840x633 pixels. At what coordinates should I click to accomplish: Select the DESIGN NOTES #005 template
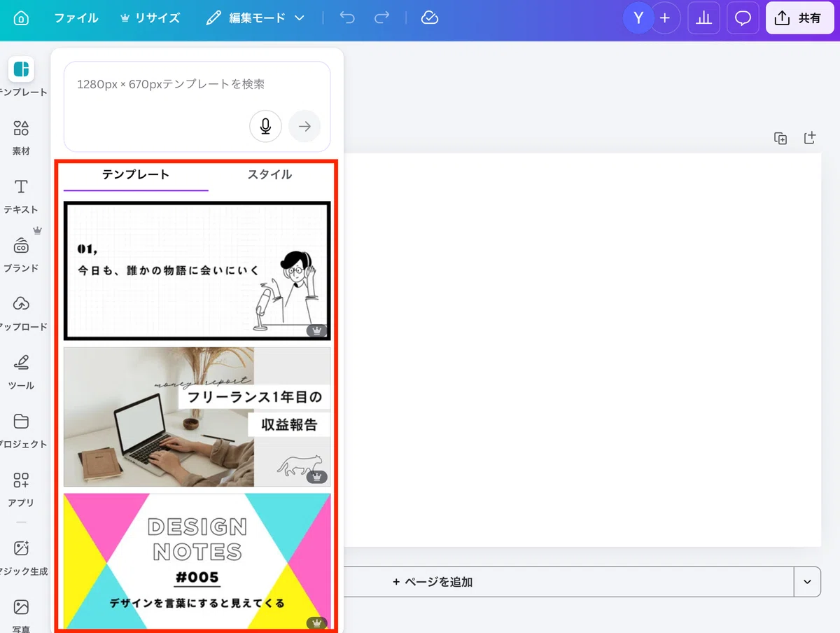point(197,562)
